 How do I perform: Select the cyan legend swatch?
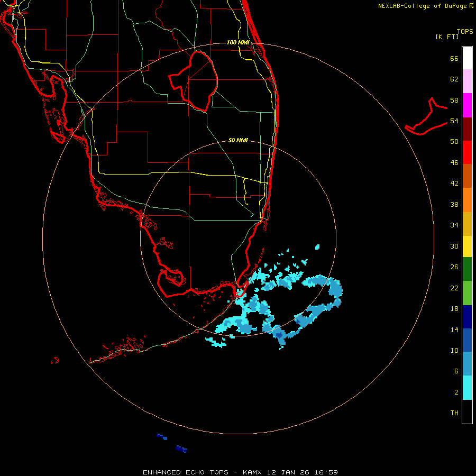[x=467, y=388]
